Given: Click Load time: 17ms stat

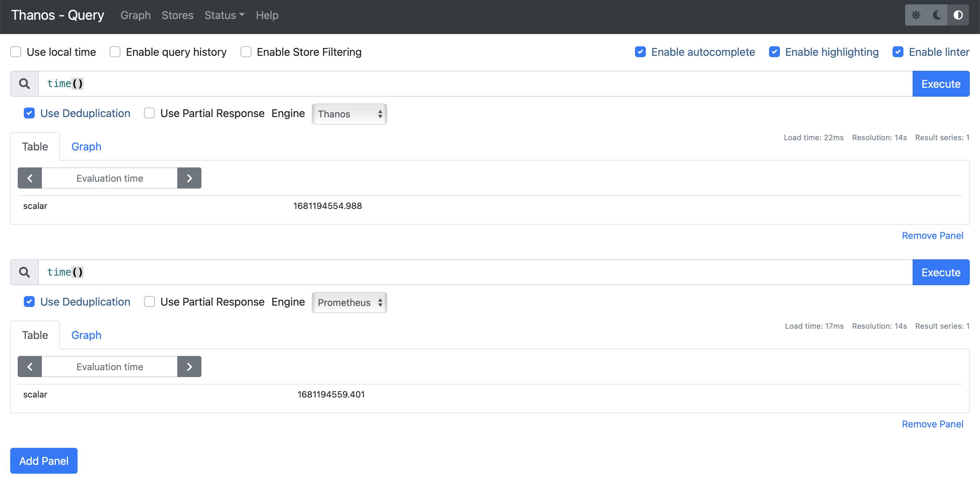Looking at the screenshot, I should 814,326.
